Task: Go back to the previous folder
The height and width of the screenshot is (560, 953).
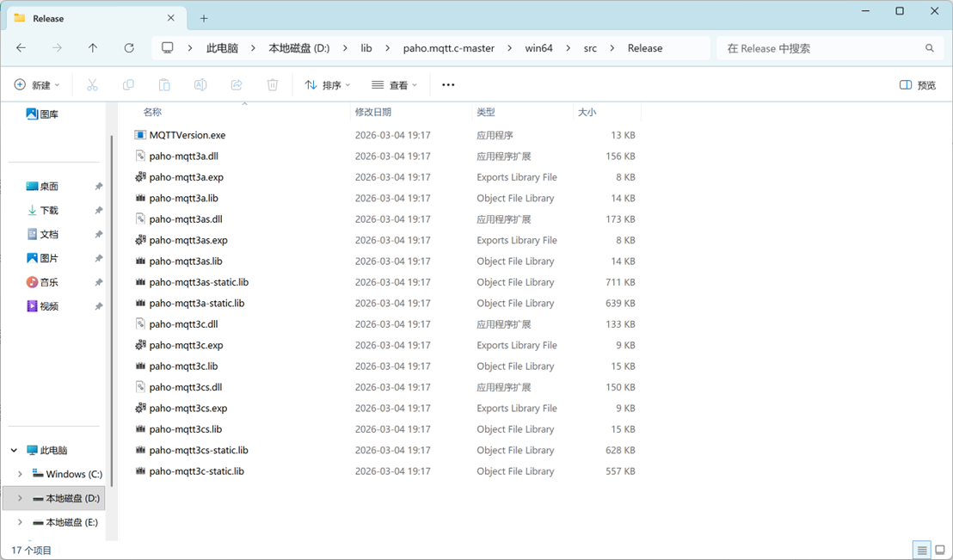Action: click(x=22, y=48)
